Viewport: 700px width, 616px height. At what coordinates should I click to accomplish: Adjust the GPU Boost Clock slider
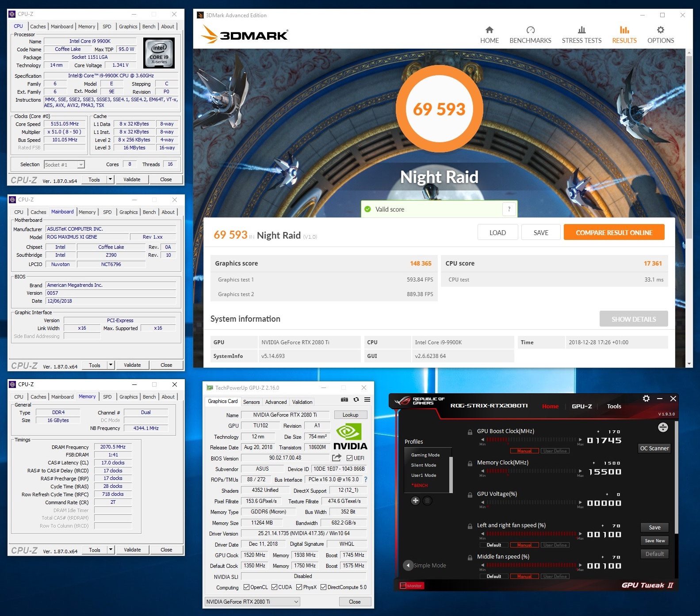(531, 440)
